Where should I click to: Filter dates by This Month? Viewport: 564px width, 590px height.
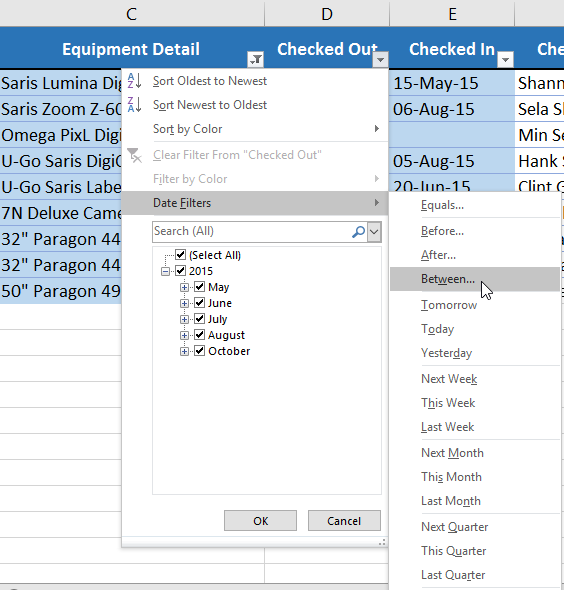(x=475, y=477)
